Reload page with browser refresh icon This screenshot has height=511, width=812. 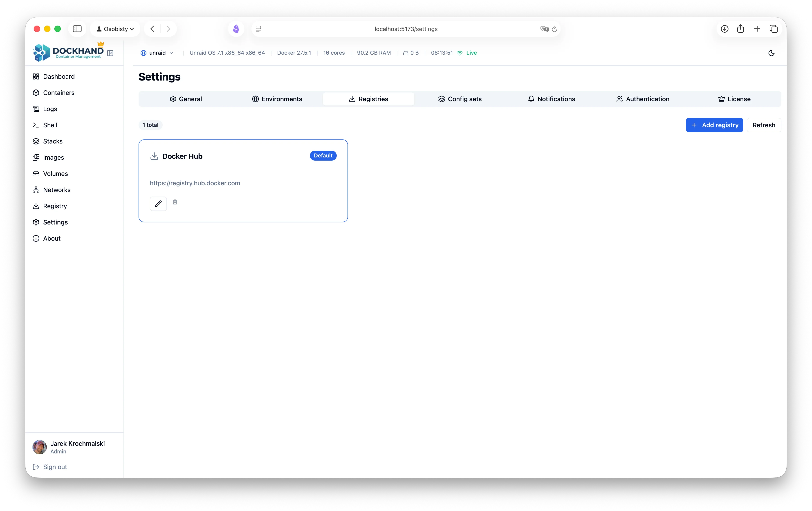coord(554,29)
